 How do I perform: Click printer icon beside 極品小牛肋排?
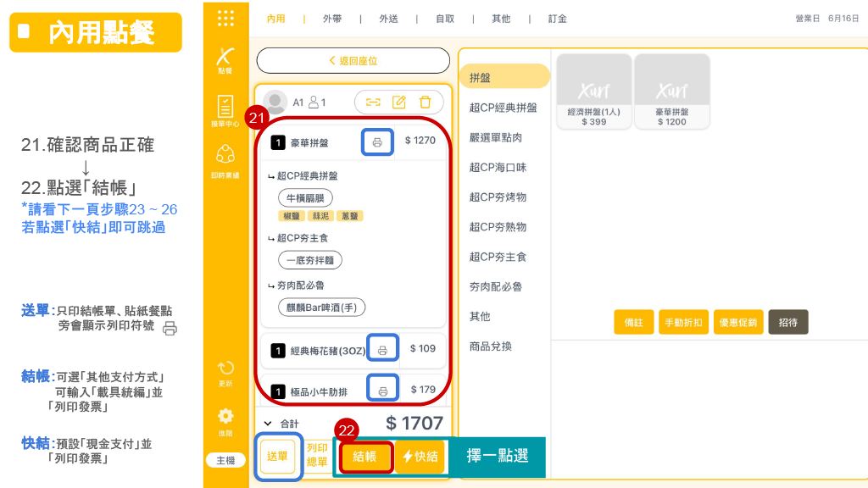coord(383,391)
